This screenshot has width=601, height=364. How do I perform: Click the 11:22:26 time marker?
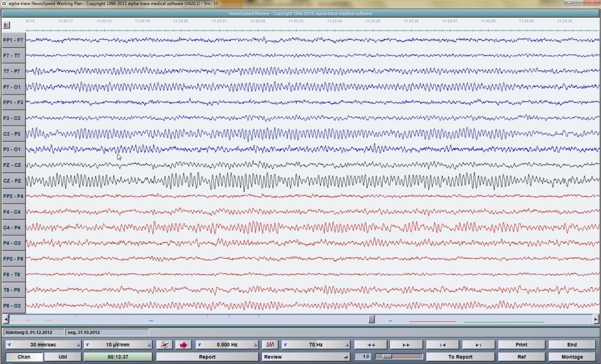pos(411,21)
